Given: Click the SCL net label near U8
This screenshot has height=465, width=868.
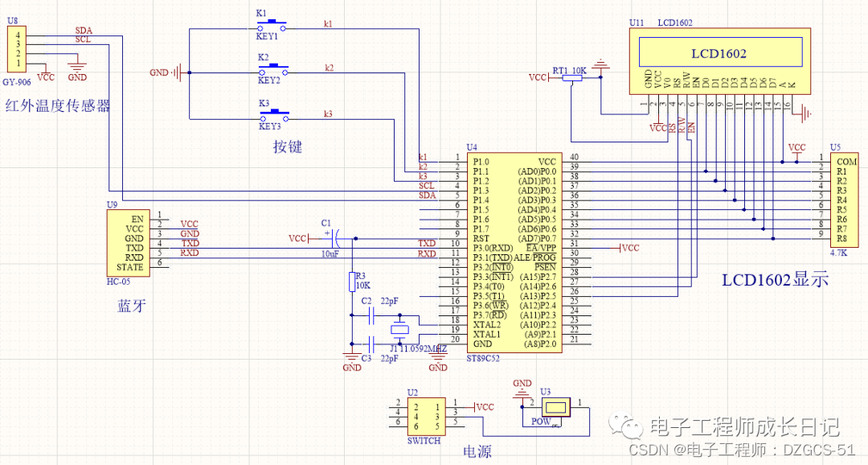Looking at the screenshot, I should coord(83,39).
